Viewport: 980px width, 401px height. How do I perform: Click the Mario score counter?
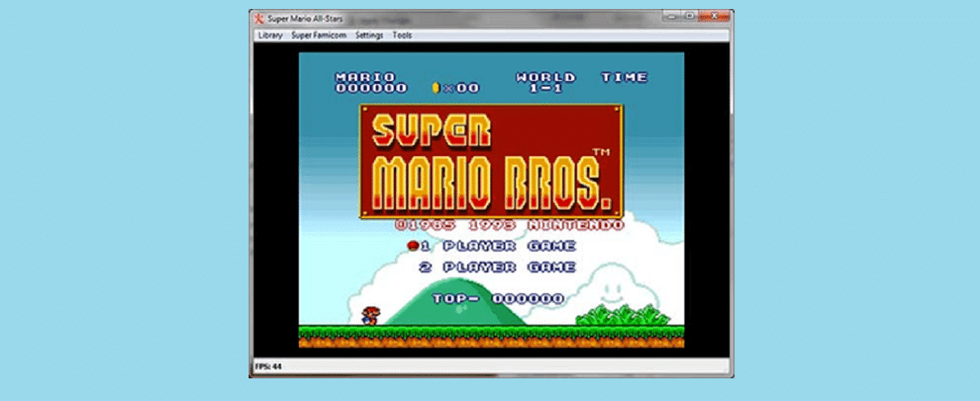coord(371,82)
